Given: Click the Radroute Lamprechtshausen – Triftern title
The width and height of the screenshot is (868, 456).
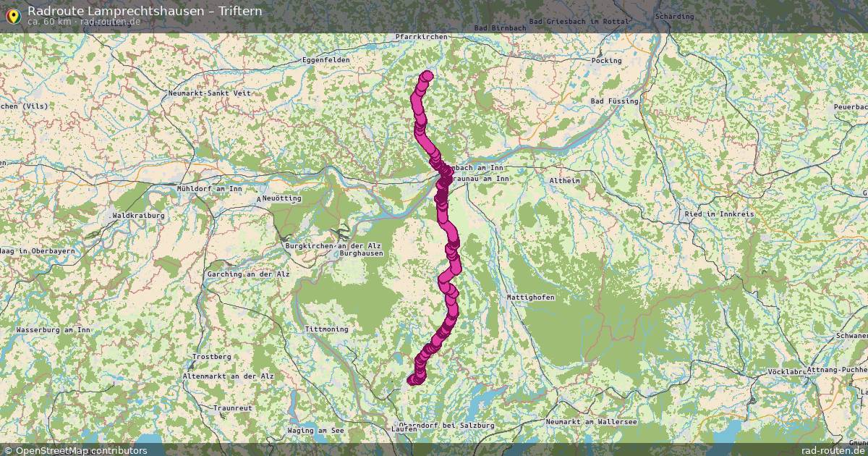Looking at the screenshot, I should (145, 11).
